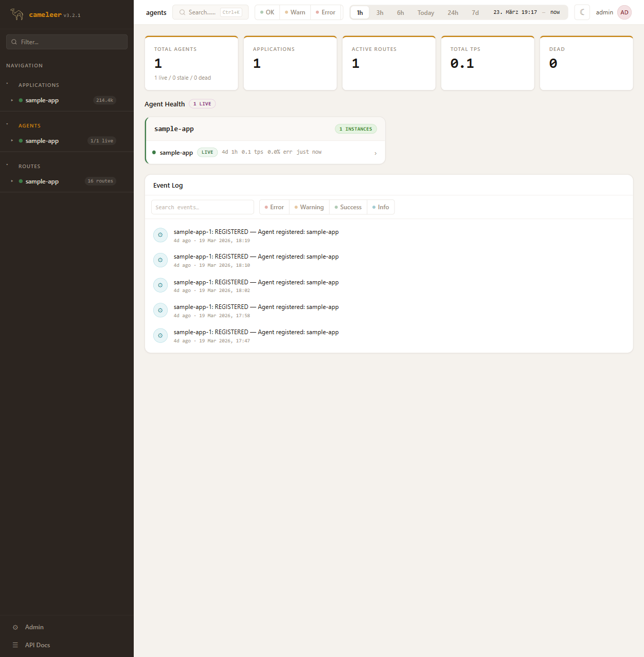Screen dimensions: 644x657
Task: Toggle dark mode with the moon icon
Action: (x=582, y=12)
